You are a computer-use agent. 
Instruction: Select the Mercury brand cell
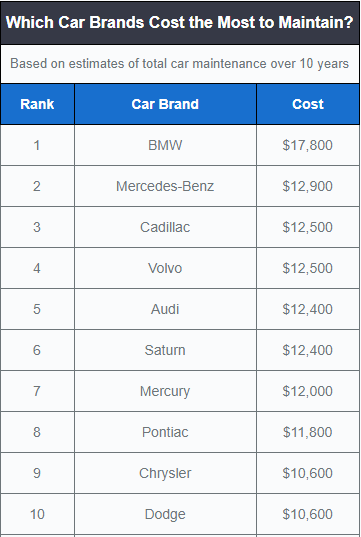[x=165, y=391]
